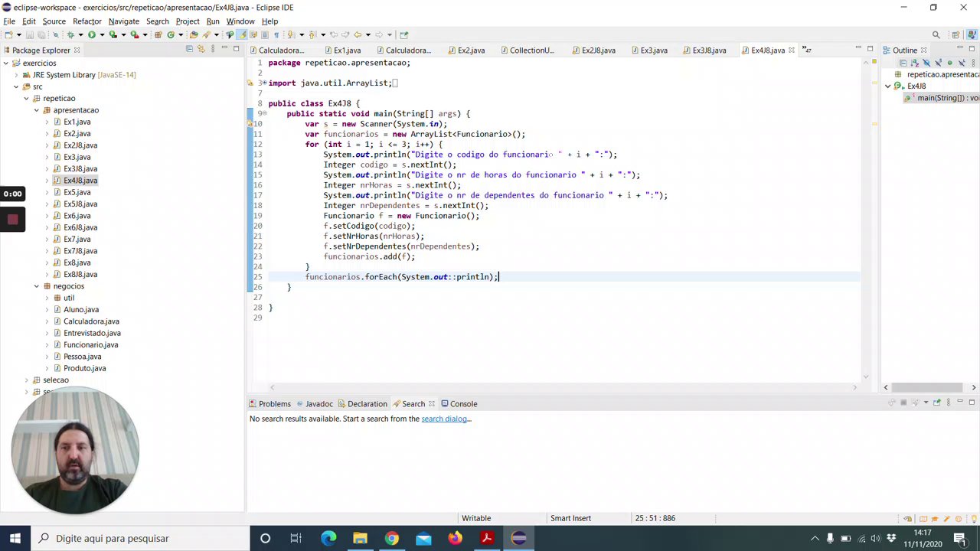
Task: Toggle Hide Fields in Outline toolbar
Action: click(x=926, y=63)
